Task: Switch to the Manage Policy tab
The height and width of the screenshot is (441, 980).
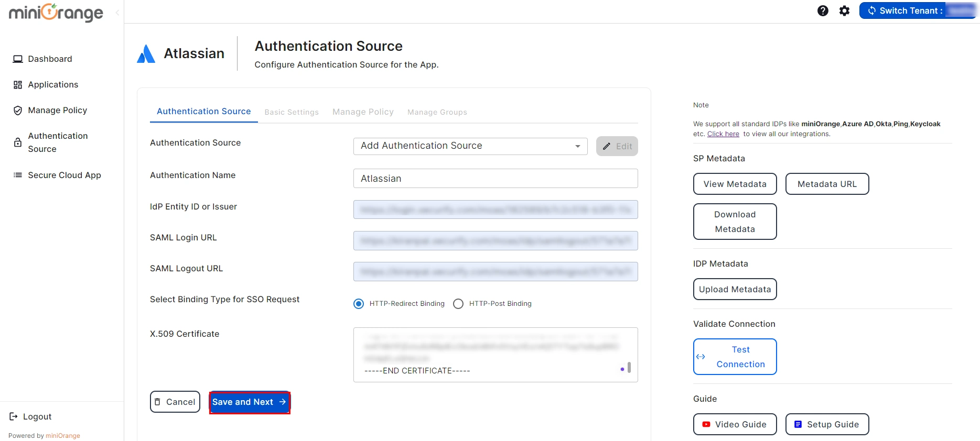Action: tap(363, 112)
